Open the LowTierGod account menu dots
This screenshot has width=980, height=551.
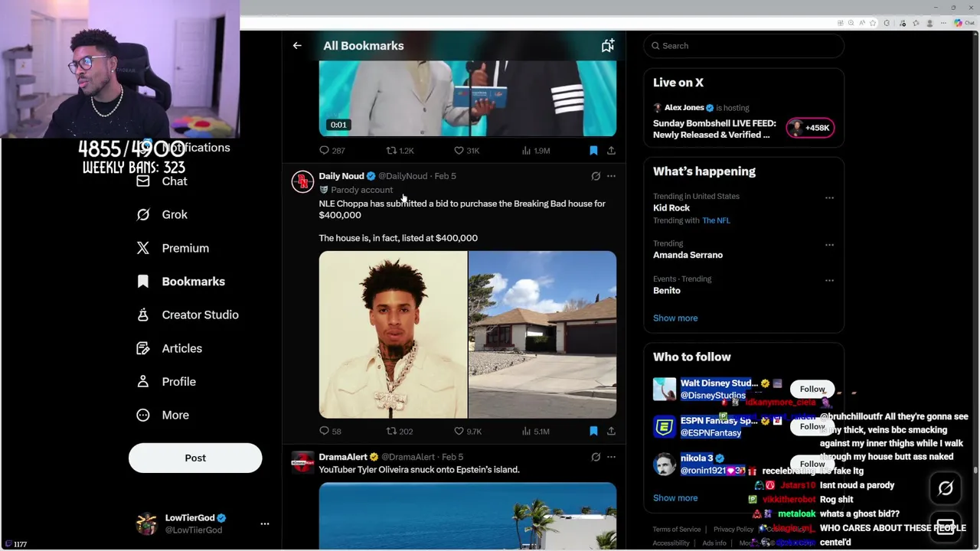tap(265, 524)
